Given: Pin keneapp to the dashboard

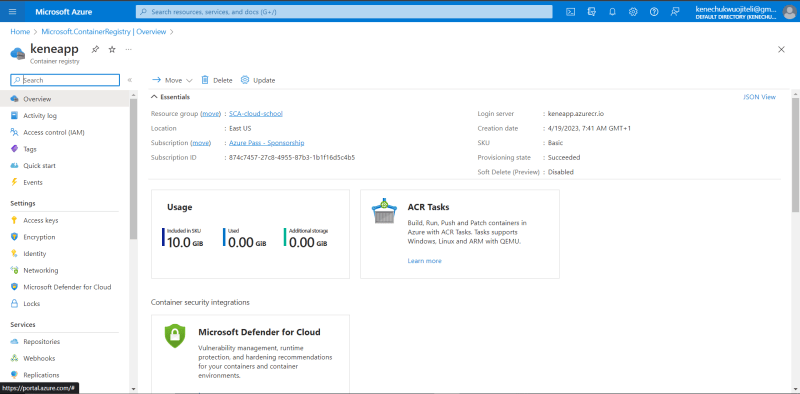Looking at the screenshot, I should tap(95, 50).
